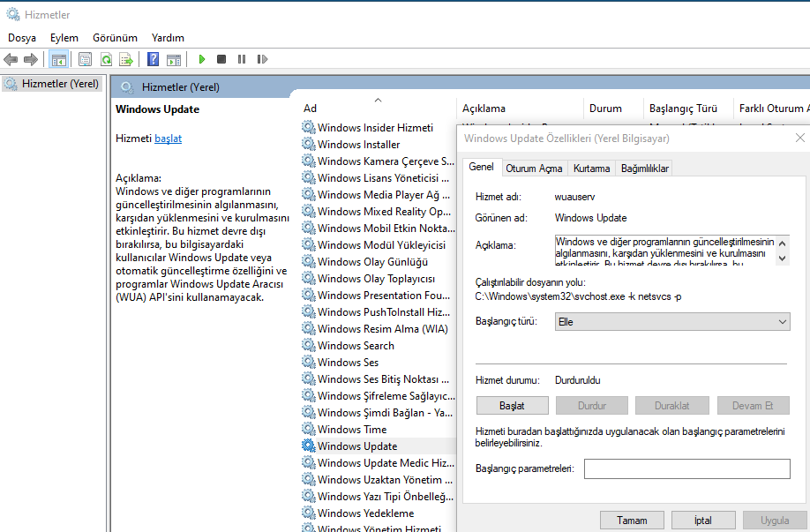Open the Help toolbar icon

[x=153, y=59]
